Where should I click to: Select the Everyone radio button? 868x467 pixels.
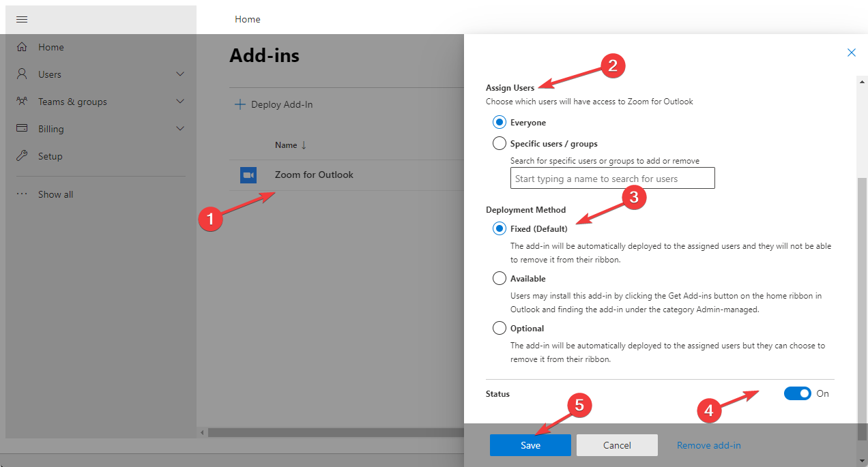click(499, 122)
